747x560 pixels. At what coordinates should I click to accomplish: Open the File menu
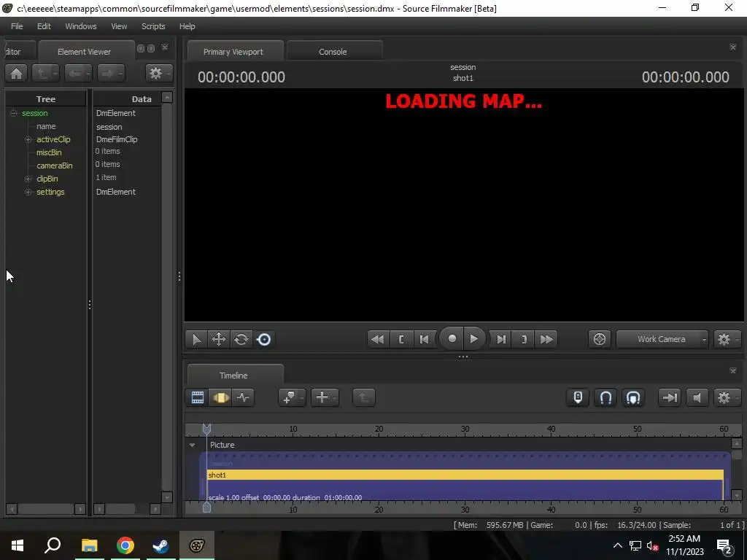point(17,26)
